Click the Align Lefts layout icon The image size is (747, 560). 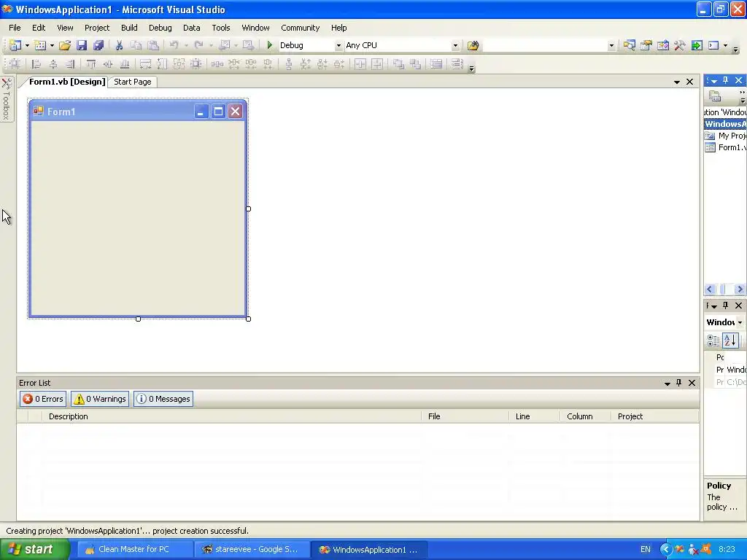[36, 64]
